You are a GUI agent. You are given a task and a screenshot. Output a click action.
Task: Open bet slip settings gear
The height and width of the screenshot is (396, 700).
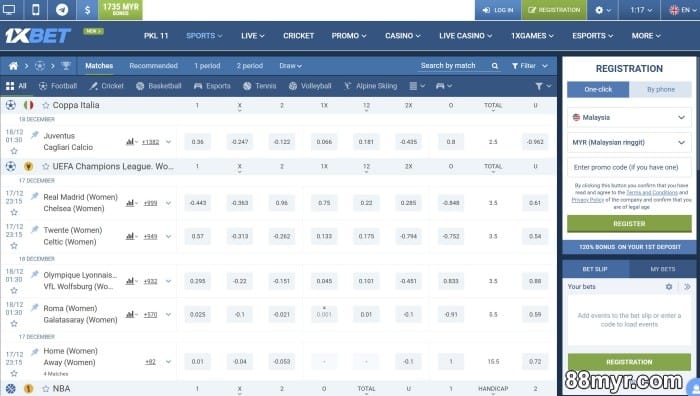(669, 287)
